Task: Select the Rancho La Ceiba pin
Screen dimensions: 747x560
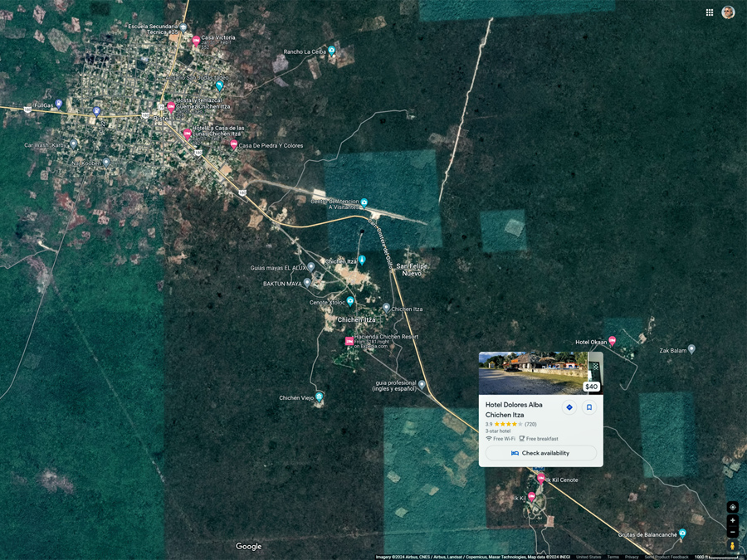Action: 331,51
